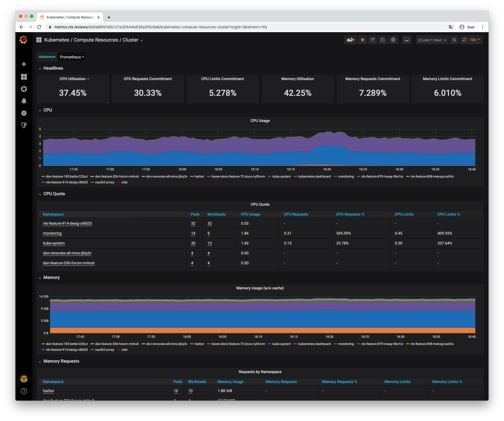
Task: Collapse the Headlines row
Action: 53,68
